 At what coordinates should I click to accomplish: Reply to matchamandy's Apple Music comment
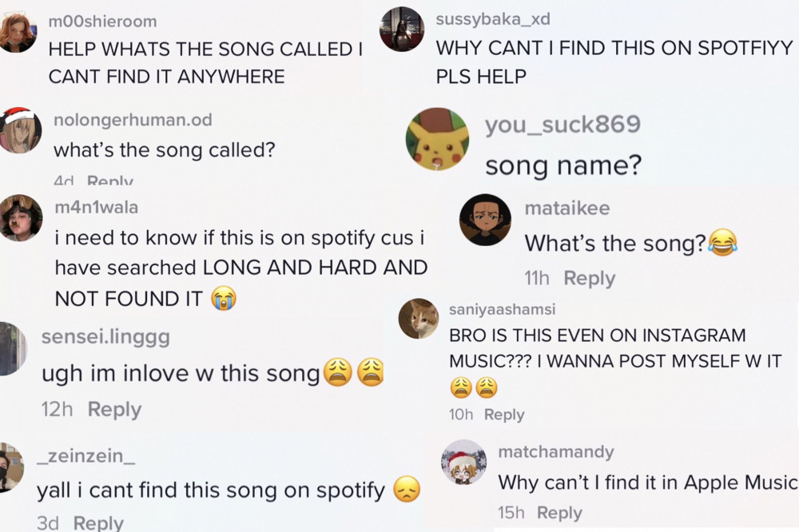(x=559, y=513)
